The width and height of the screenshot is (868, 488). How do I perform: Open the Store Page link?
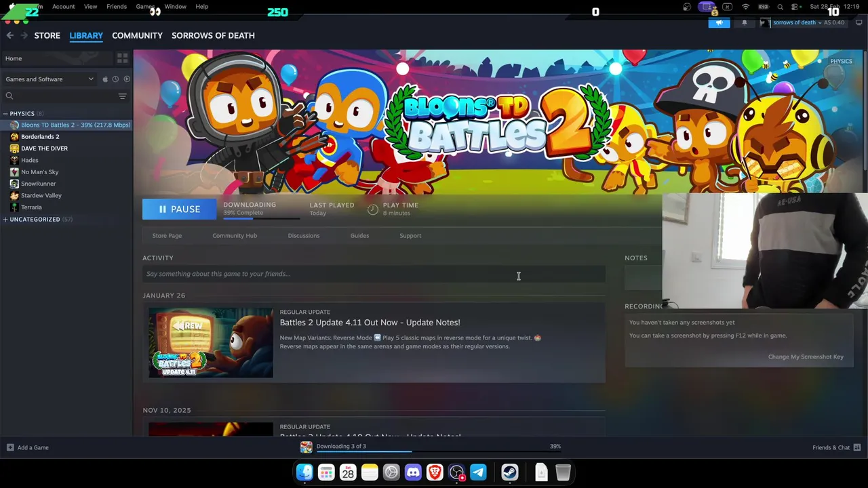pyautogui.click(x=167, y=236)
